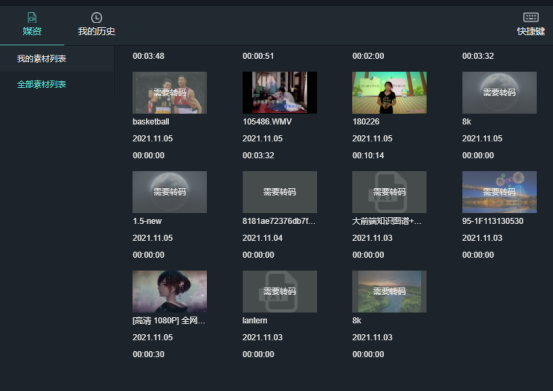This screenshot has width=553, height=391.
Task: Select the 高清 1080P girl portrait thumbnail
Action: point(170,292)
